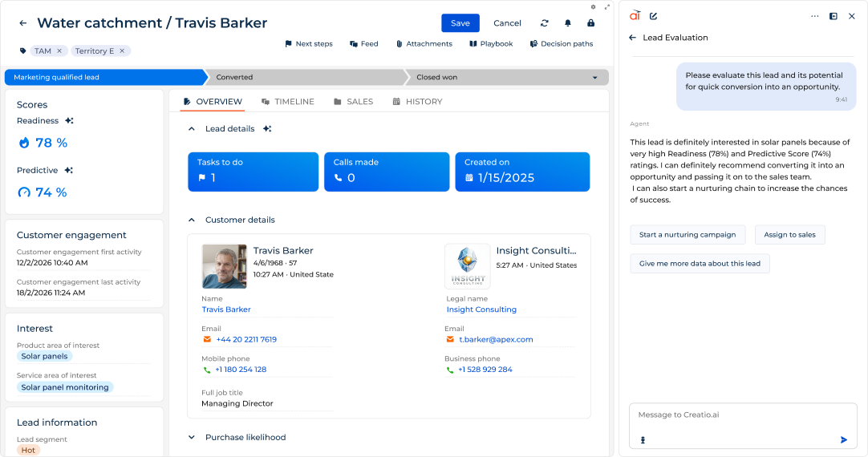
Task: Click the refresh icon next to Cancel
Action: pyautogui.click(x=545, y=23)
